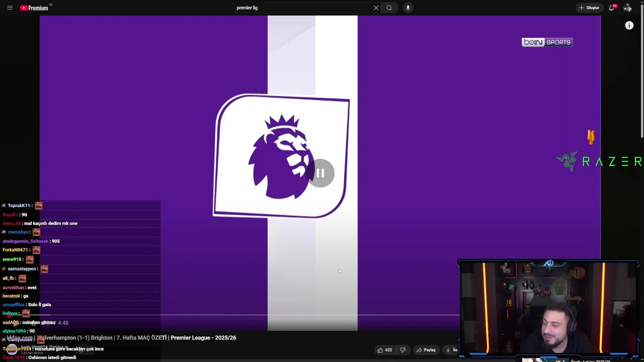Click chat message 'Solo İl gala'
This screenshot has height=362, width=644.
pyautogui.click(x=39, y=305)
